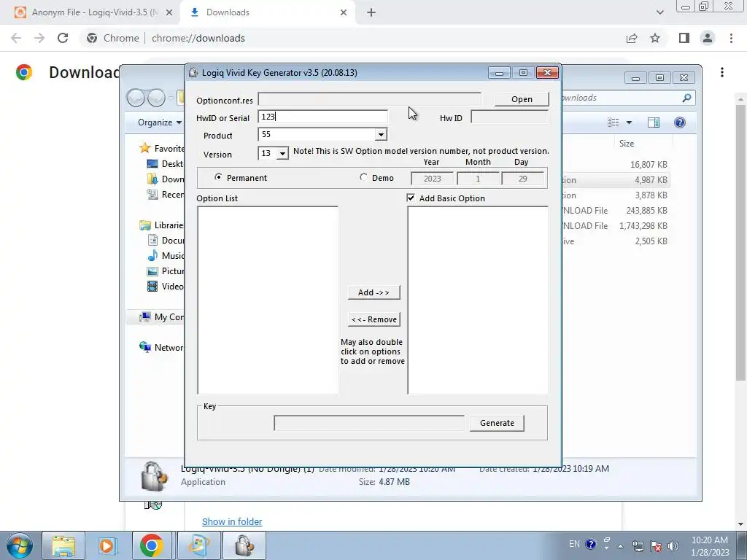Click the Size column header in Explorer
Screen dimensions: 747x560
(627, 144)
